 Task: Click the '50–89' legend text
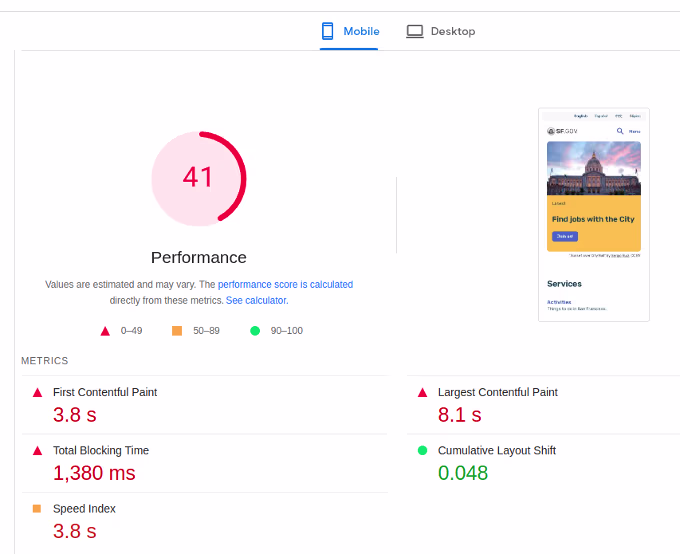(206, 331)
